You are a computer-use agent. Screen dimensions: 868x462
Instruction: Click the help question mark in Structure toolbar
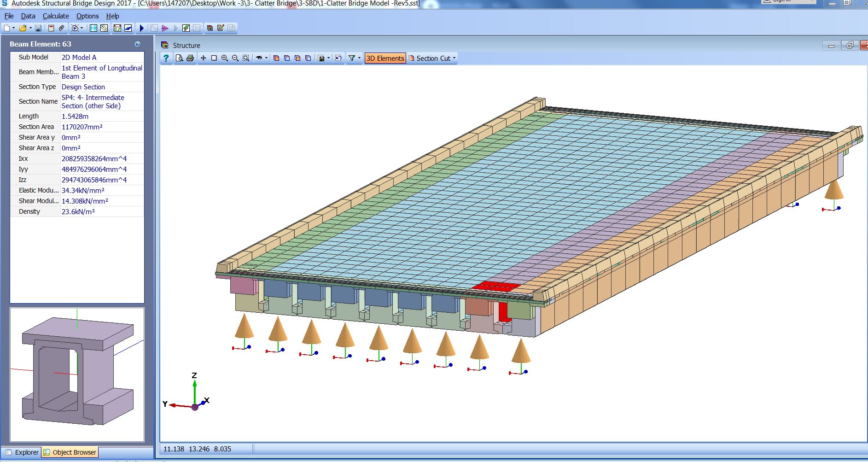coord(166,58)
